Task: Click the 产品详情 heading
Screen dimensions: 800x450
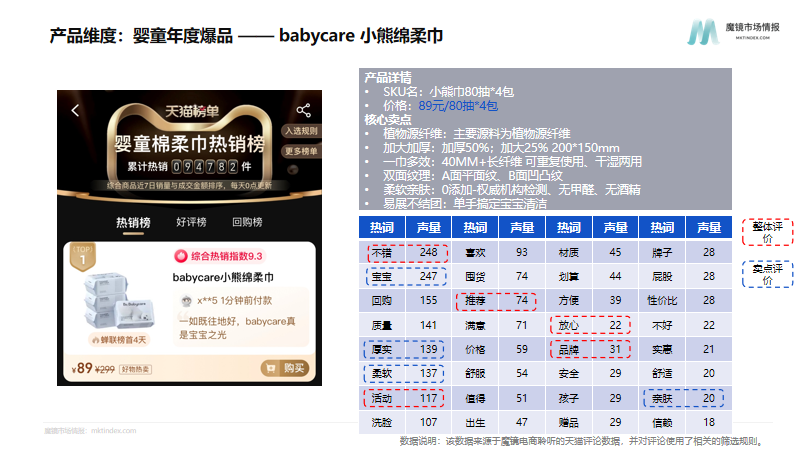Action: (x=388, y=78)
